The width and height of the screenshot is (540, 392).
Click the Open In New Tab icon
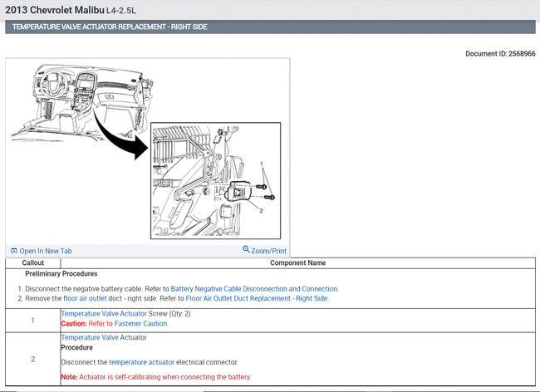click(13, 251)
